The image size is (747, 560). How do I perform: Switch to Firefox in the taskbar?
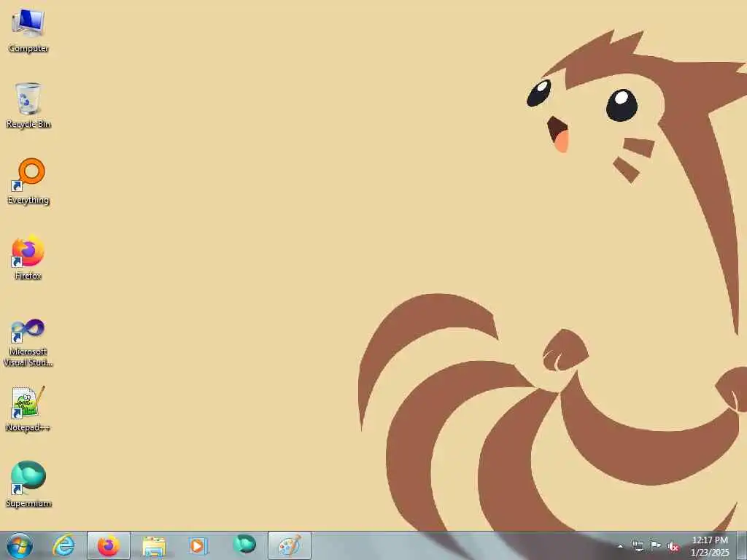click(109, 545)
